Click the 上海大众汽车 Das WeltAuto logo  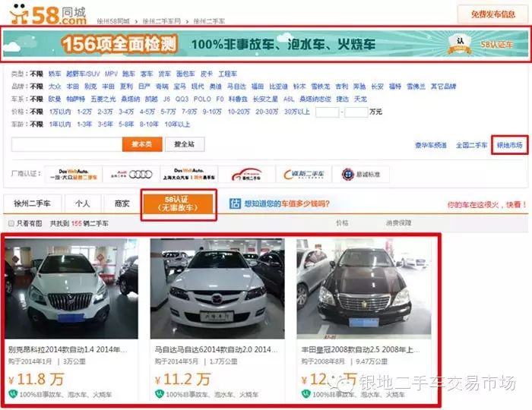coord(189,175)
